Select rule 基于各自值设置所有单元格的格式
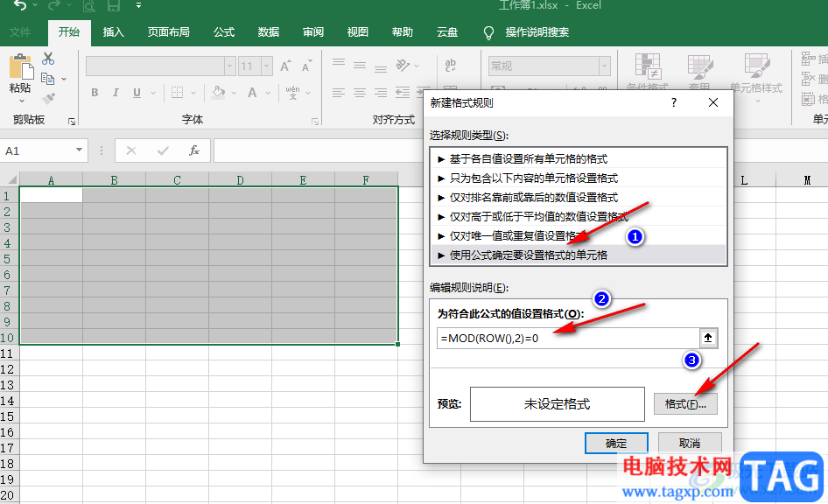Screen dimensions: 828x504 click(x=579, y=159)
